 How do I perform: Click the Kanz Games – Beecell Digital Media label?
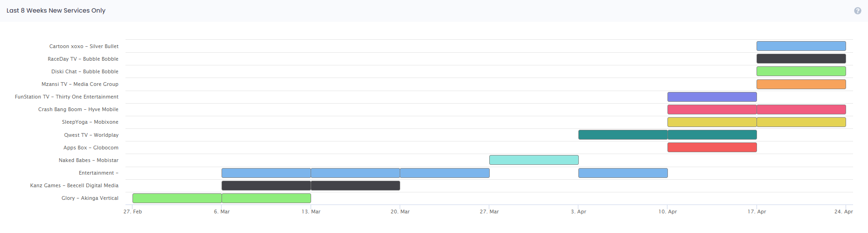(74, 185)
